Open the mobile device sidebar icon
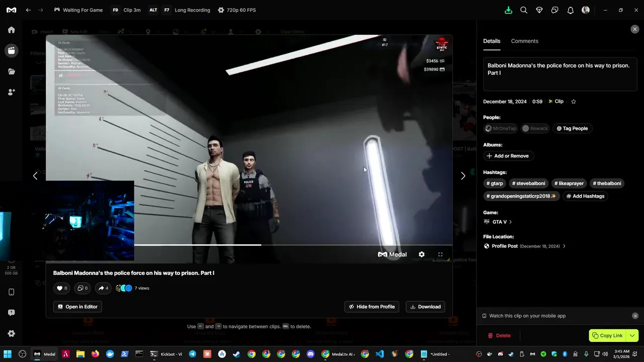This screenshot has width=644, height=362. pyautogui.click(x=11, y=292)
